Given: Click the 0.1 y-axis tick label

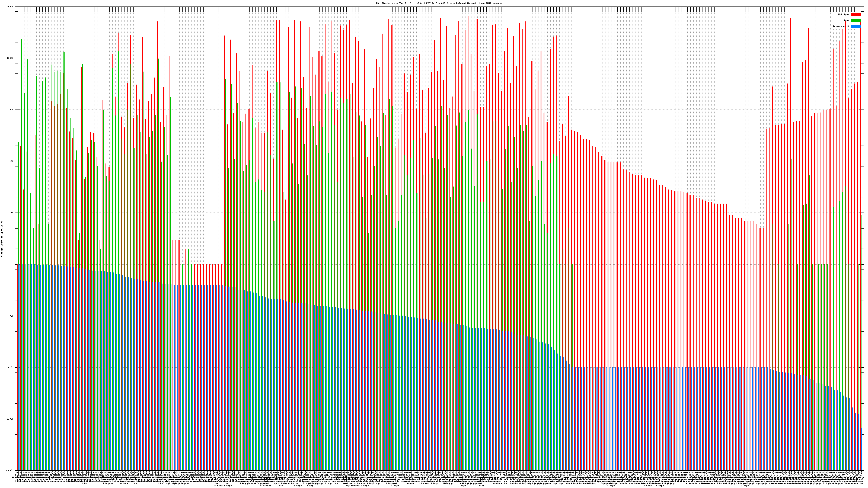Looking at the screenshot, I should point(12,316).
